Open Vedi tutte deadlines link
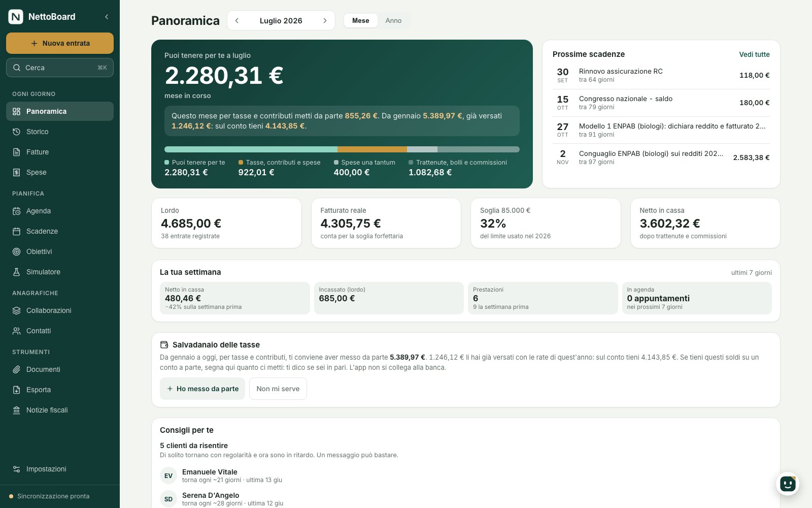 pos(754,54)
